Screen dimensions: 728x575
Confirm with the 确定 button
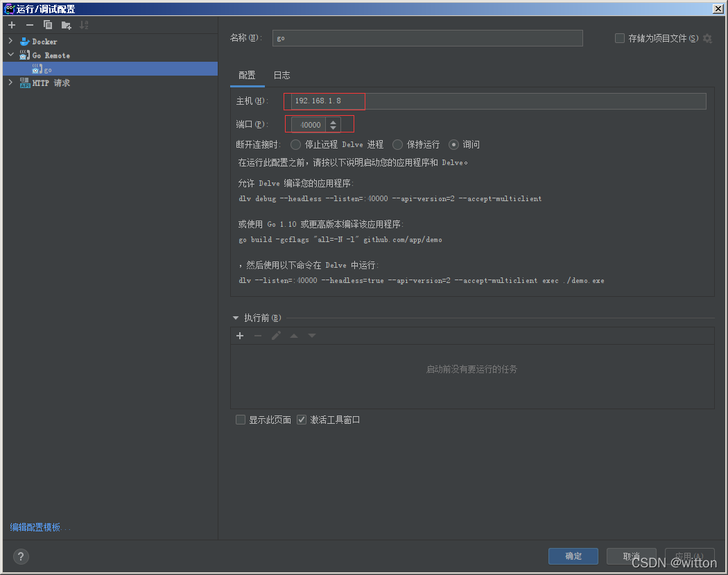pyautogui.click(x=573, y=556)
